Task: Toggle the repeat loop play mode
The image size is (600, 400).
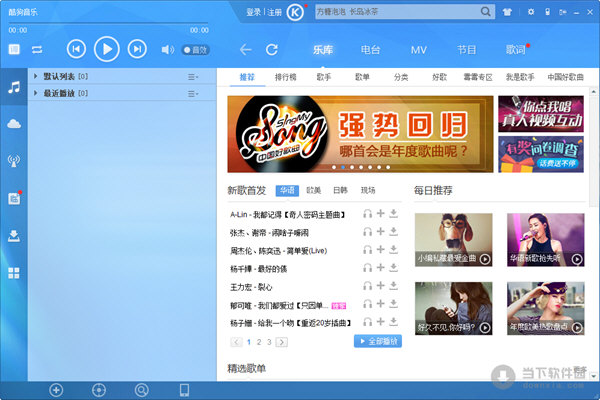Action: [37, 49]
